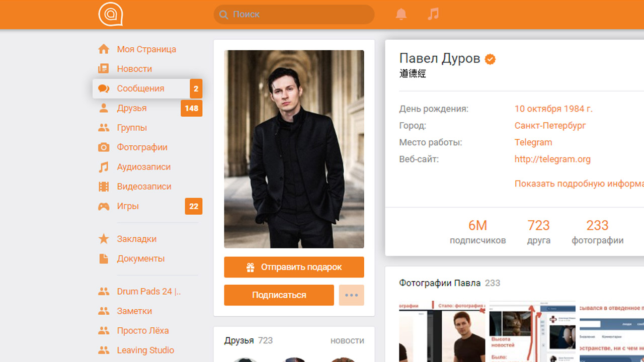Click the Видеозаписи icon in the sidebar
This screenshot has width=644, height=362.
coord(104,186)
